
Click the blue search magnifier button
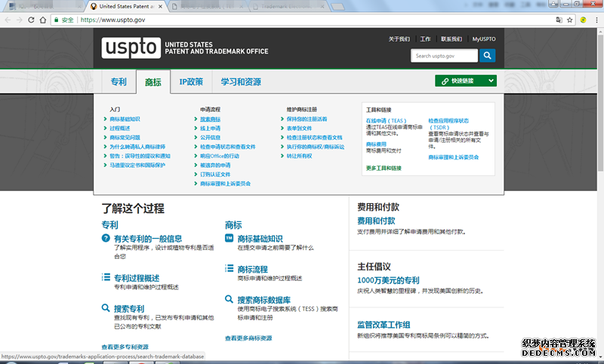(488, 56)
